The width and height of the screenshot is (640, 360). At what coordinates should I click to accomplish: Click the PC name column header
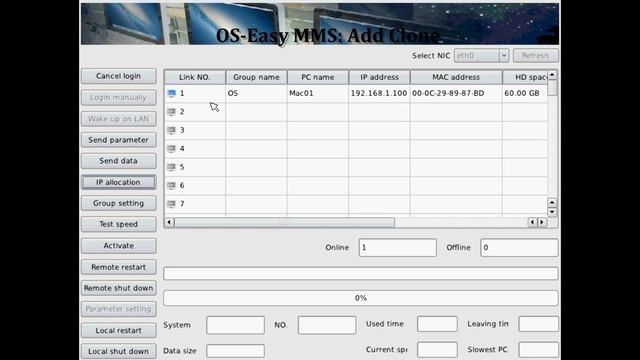click(318, 77)
